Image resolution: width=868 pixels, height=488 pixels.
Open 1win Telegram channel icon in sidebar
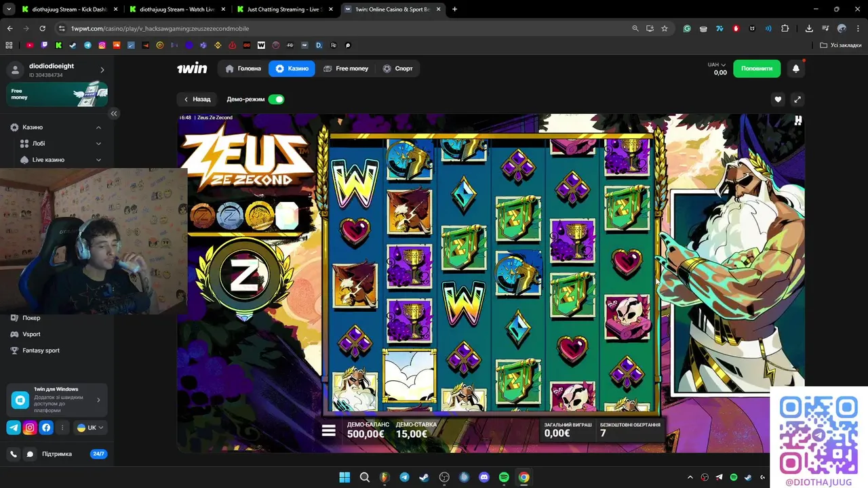tap(14, 428)
